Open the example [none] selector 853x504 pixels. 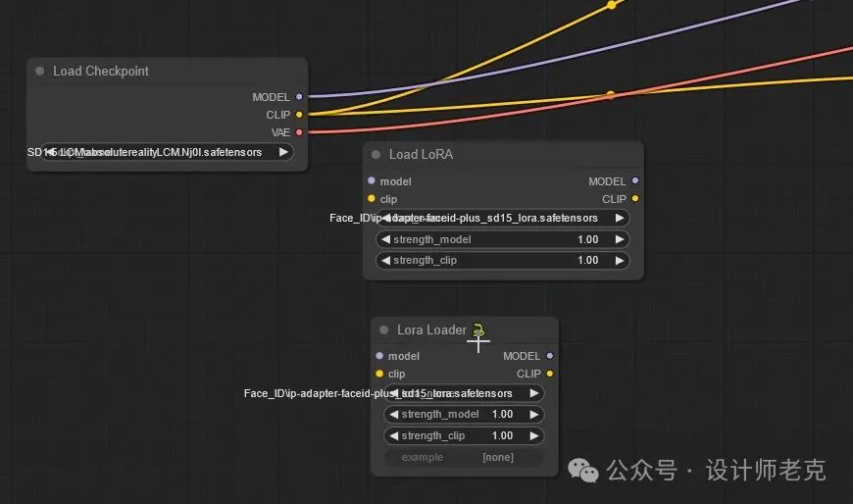(464, 457)
